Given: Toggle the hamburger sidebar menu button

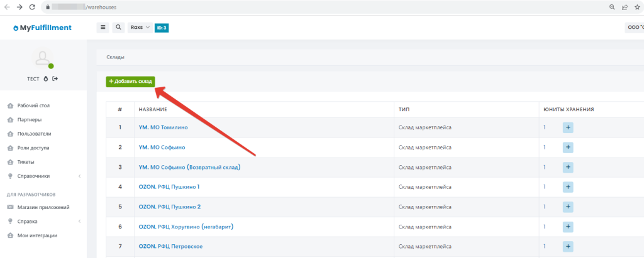Looking at the screenshot, I should click(103, 28).
